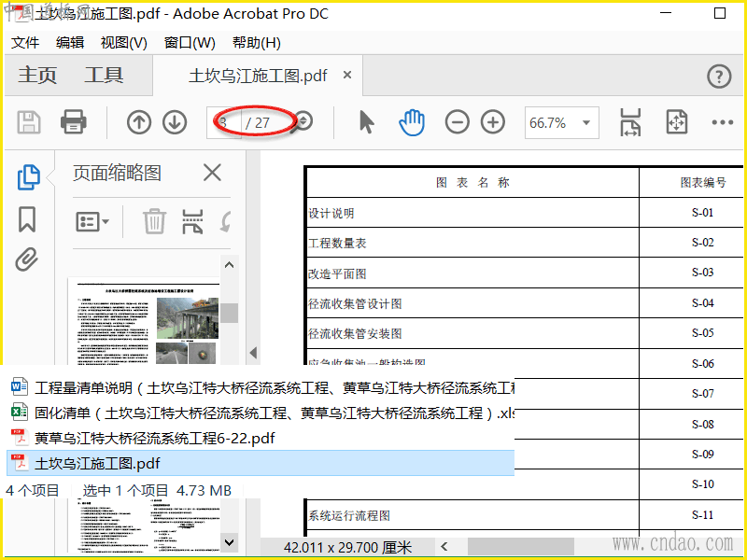Click the page thumbnails sidebar icon
This screenshot has height=560, width=747.
tap(29, 177)
